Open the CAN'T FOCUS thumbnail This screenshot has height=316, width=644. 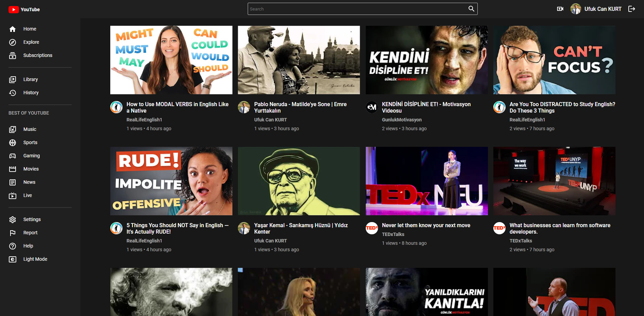click(x=554, y=60)
